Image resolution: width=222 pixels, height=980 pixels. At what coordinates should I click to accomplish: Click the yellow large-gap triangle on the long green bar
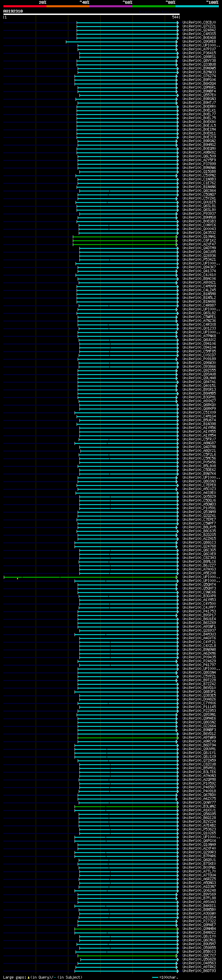[x=17, y=578]
